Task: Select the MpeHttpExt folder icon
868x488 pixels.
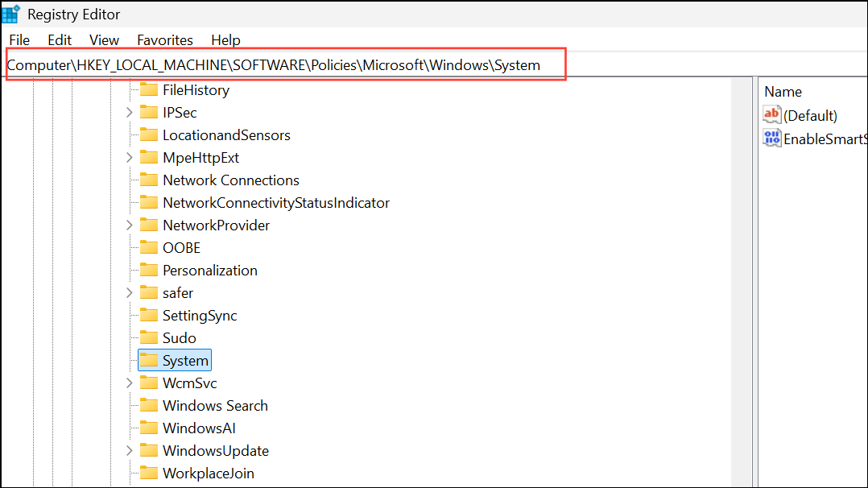Action: 149,157
